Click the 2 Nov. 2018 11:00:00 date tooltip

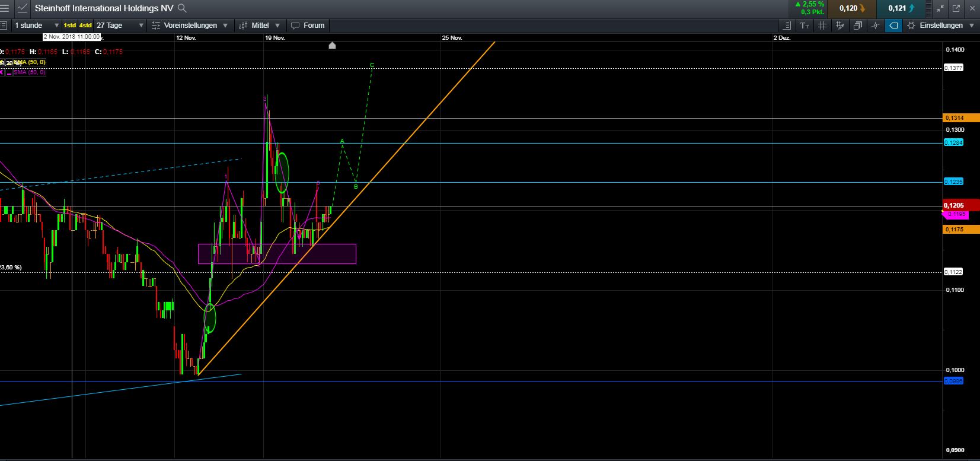(x=71, y=37)
